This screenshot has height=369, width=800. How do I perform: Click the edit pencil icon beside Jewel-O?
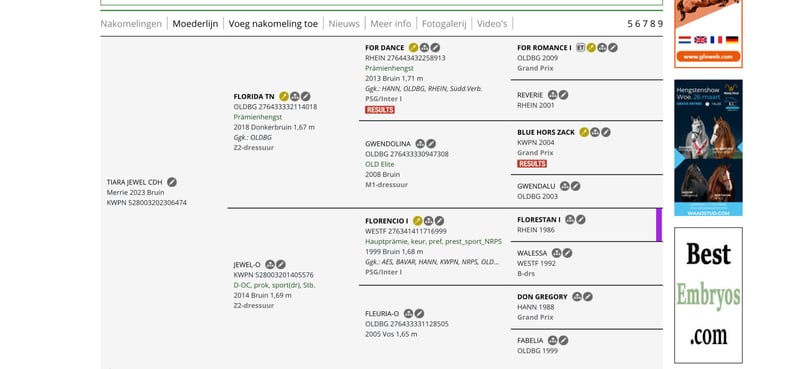pos(281,264)
